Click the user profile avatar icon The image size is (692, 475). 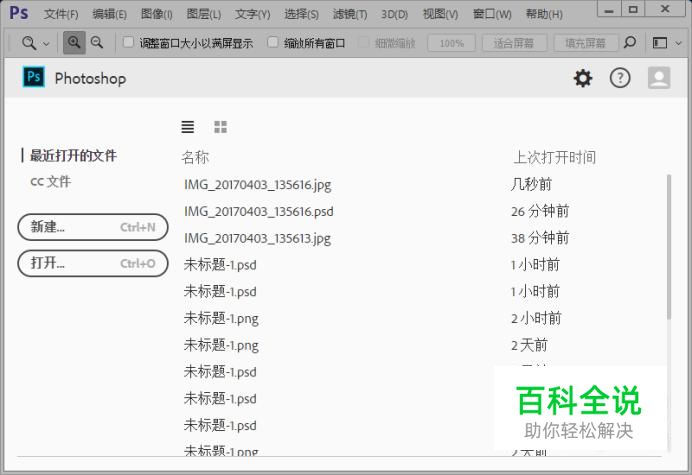(659, 78)
